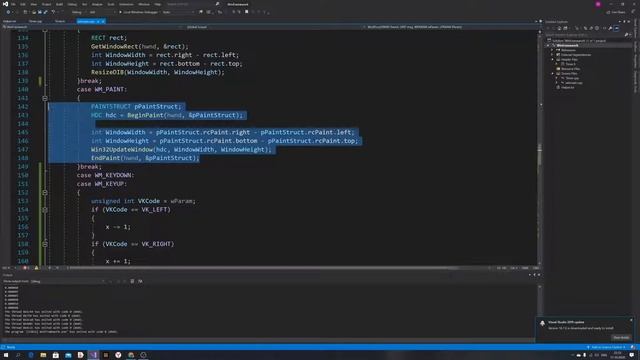Dismiss the Visual Studio 2019 update notification

click(x=631, y=320)
